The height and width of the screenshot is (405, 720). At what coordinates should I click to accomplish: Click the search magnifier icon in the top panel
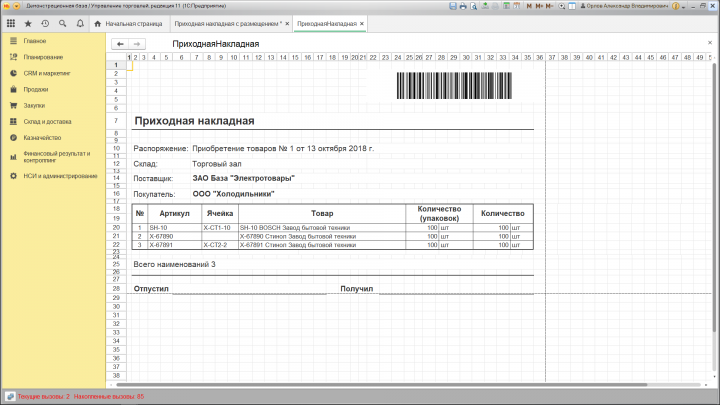tap(62, 23)
